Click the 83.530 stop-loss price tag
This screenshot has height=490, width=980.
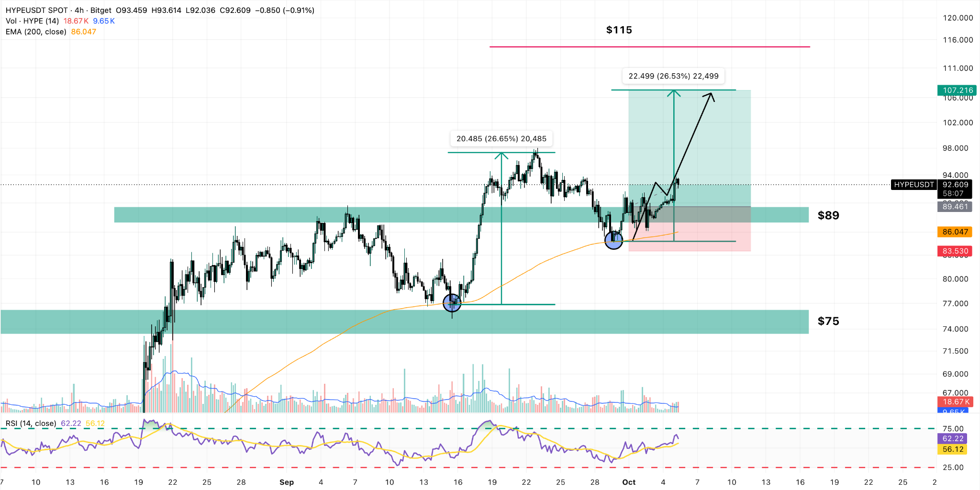click(x=955, y=251)
